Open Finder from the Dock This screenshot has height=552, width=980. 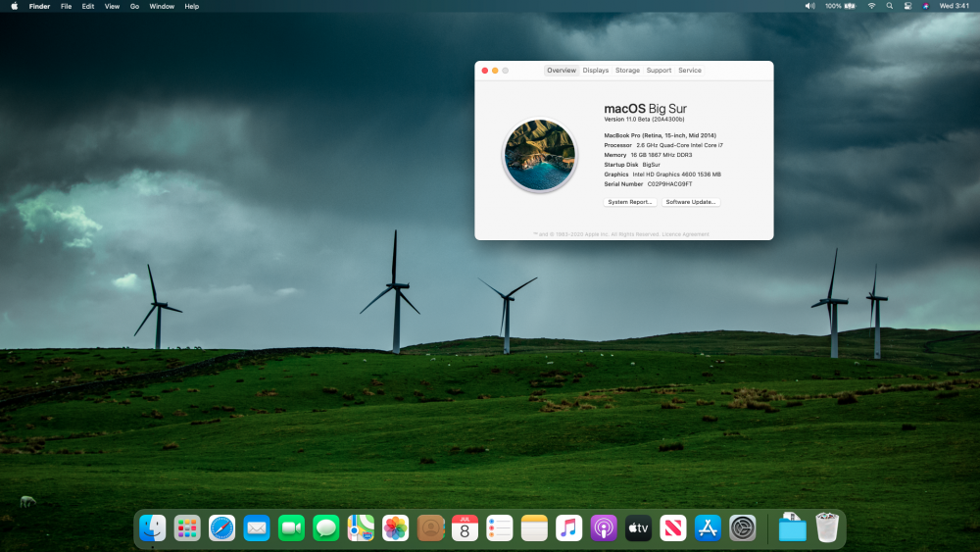pos(153,528)
